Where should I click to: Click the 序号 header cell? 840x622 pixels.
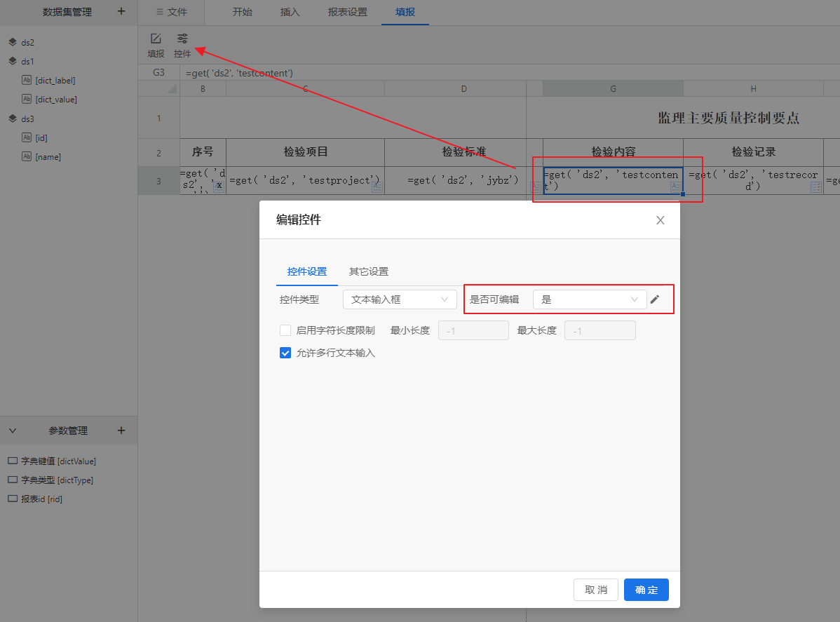203,152
